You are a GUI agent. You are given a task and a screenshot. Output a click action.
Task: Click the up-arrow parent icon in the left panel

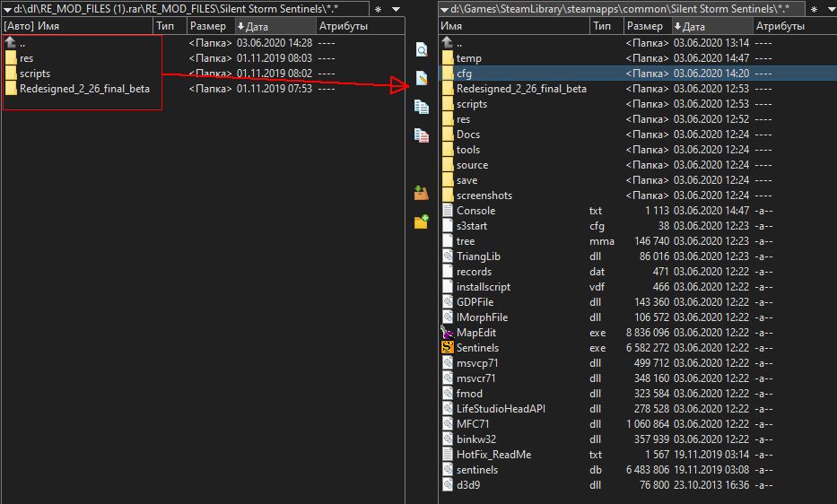11,43
